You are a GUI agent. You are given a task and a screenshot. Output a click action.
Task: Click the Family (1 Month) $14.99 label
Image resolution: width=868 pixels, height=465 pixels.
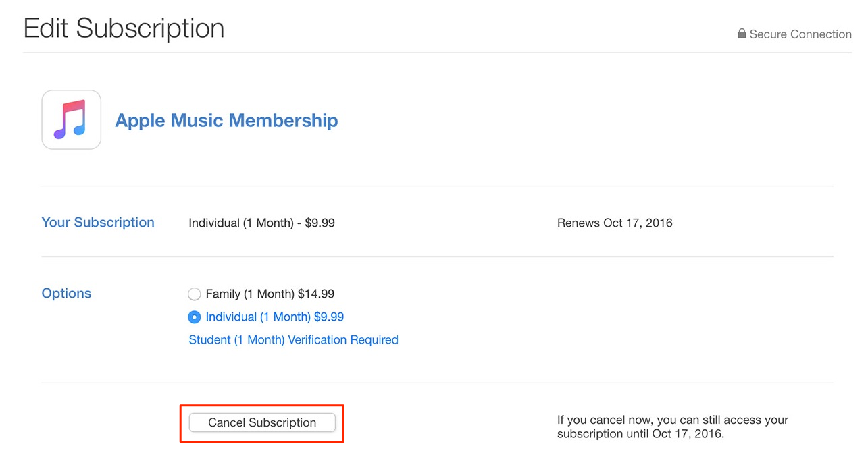point(270,294)
